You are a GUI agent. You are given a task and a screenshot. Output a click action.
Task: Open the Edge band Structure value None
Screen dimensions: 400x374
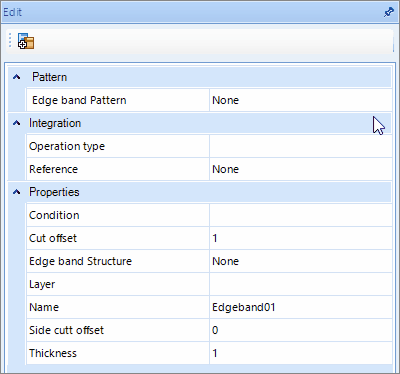click(x=300, y=261)
